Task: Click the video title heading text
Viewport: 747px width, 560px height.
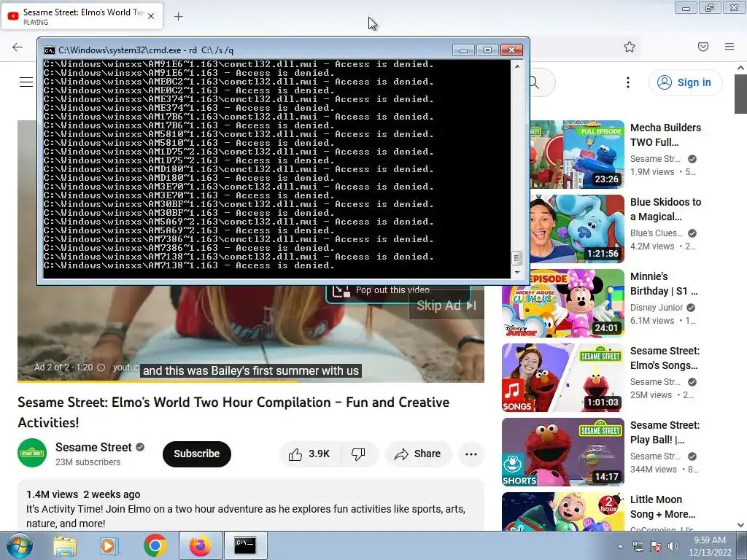Action: pyautogui.click(x=233, y=413)
